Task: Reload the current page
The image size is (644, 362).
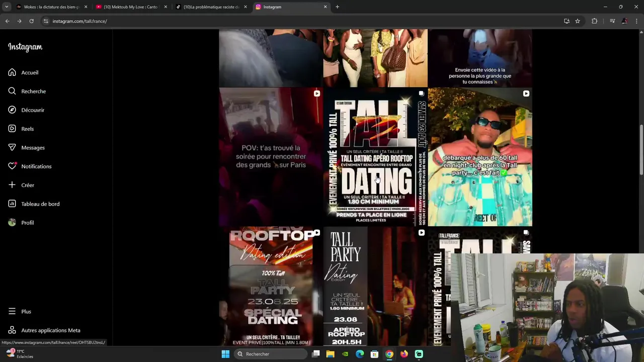Action: (x=31, y=21)
